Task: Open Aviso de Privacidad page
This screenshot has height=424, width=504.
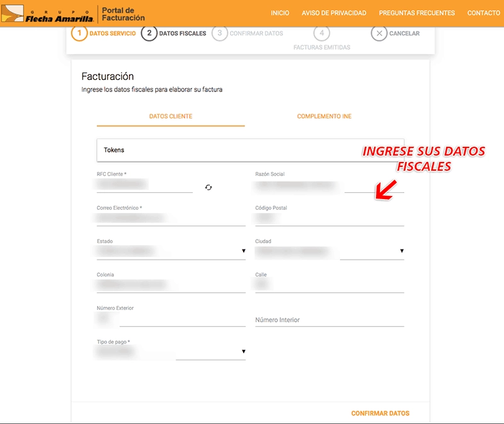Action: coord(334,13)
